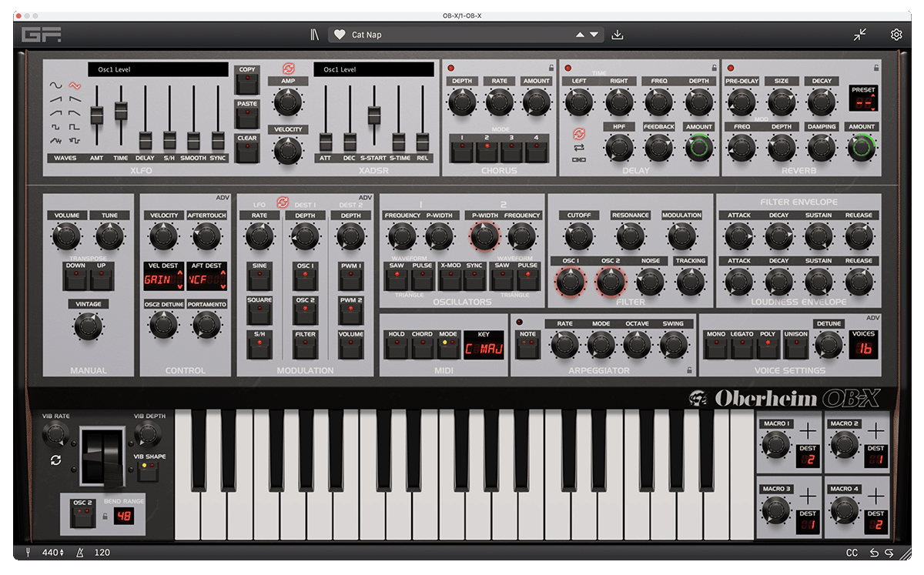Toggle the Delay red tempo sync icon
The height and width of the screenshot is (575, 924).
579,133
